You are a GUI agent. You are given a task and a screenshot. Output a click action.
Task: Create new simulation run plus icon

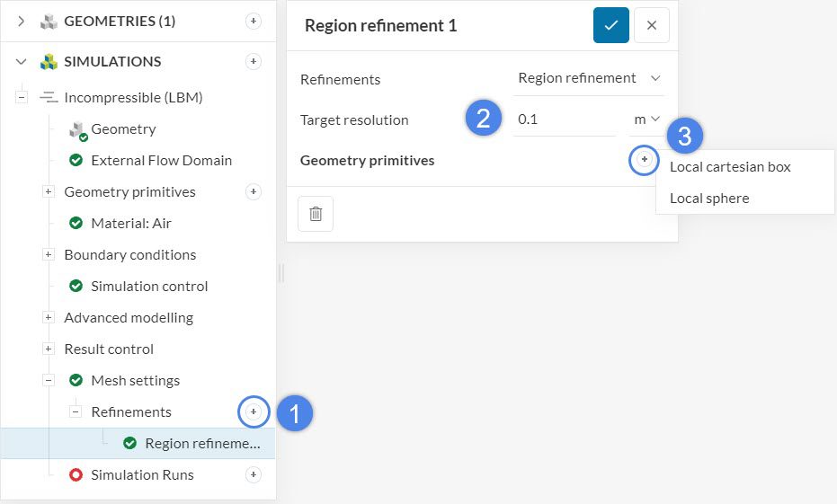254,474
